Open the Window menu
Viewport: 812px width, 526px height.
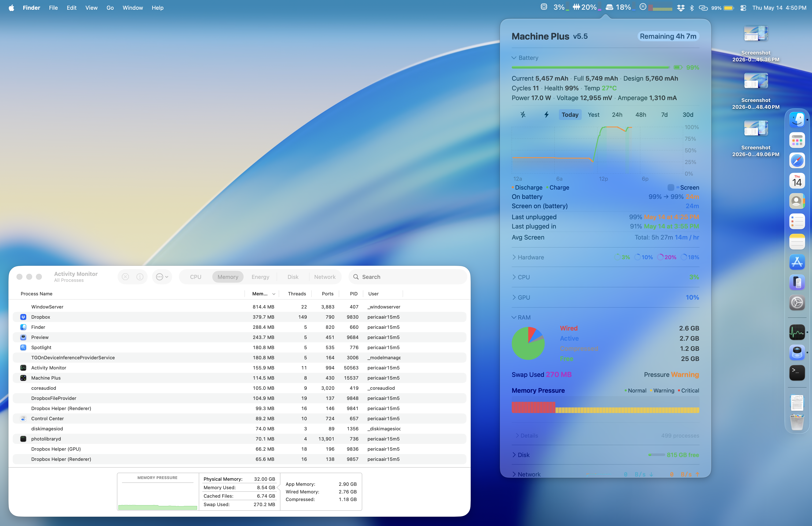(133, 7)
